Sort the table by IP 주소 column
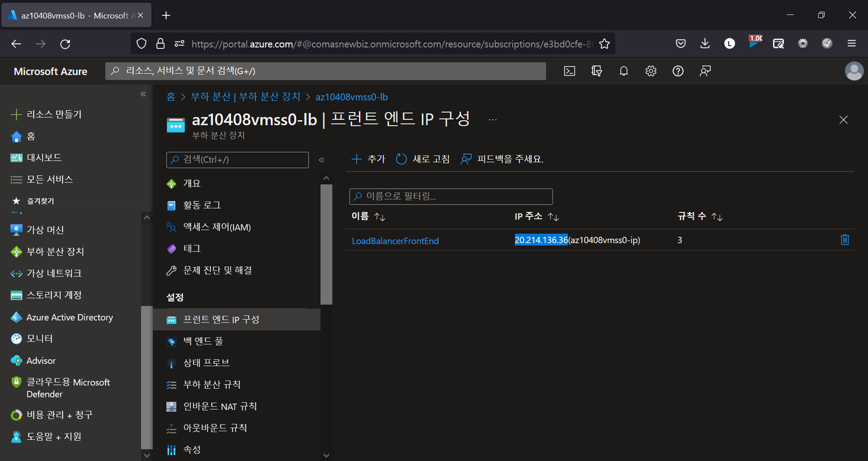The image size is (868, 461). [x=536, y=216]
